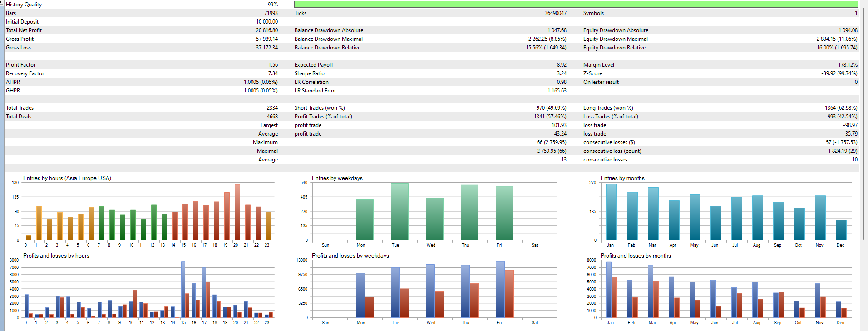Screen dimensions: 868x331
Task: Select the largest profit trade value 101.93
Action: click(x=559, y=125)
